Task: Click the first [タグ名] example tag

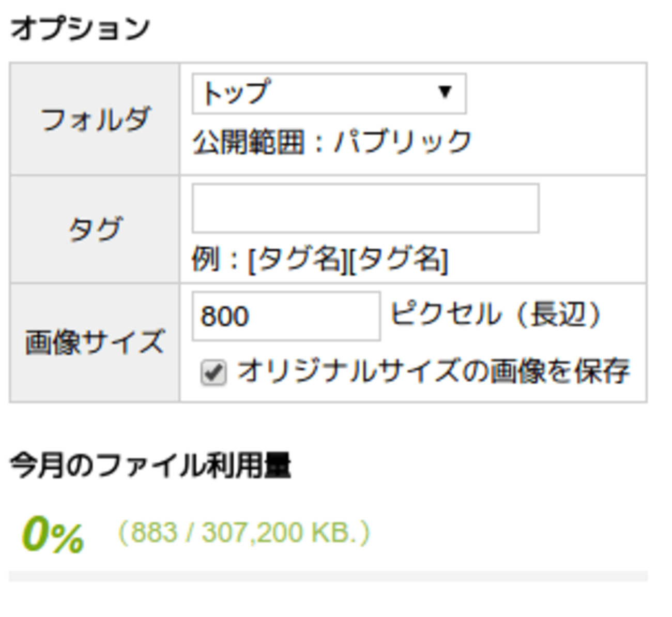Action: (297, 259)
